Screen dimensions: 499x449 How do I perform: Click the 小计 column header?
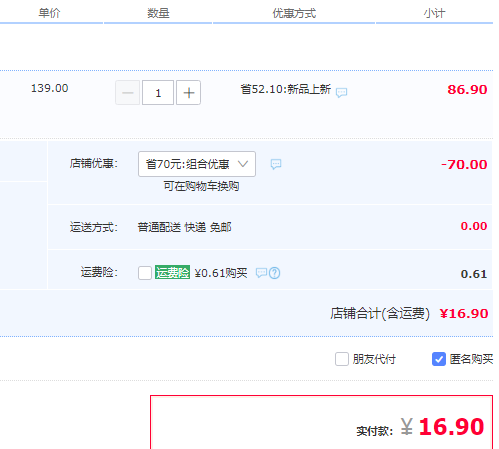[x=434, y=13]
